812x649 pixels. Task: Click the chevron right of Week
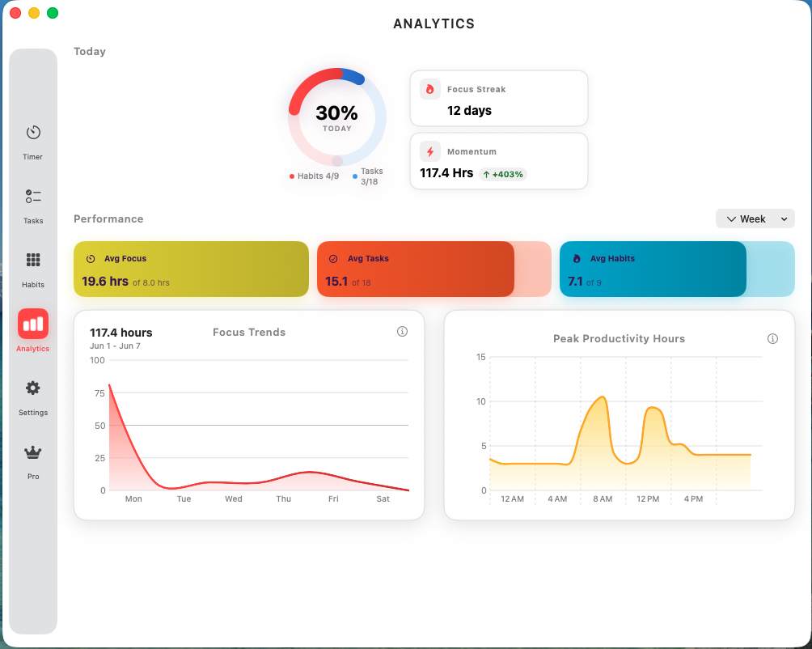pos(784,219)
